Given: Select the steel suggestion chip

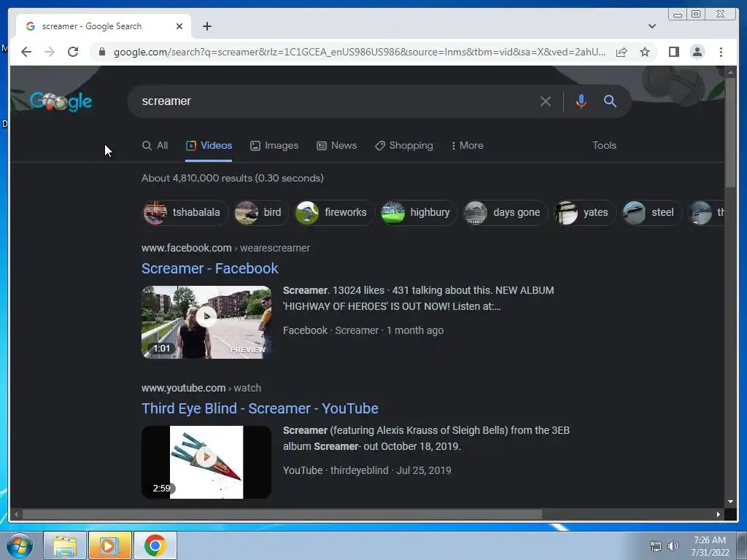Looking at the screenshot, I should coord(651,212).
